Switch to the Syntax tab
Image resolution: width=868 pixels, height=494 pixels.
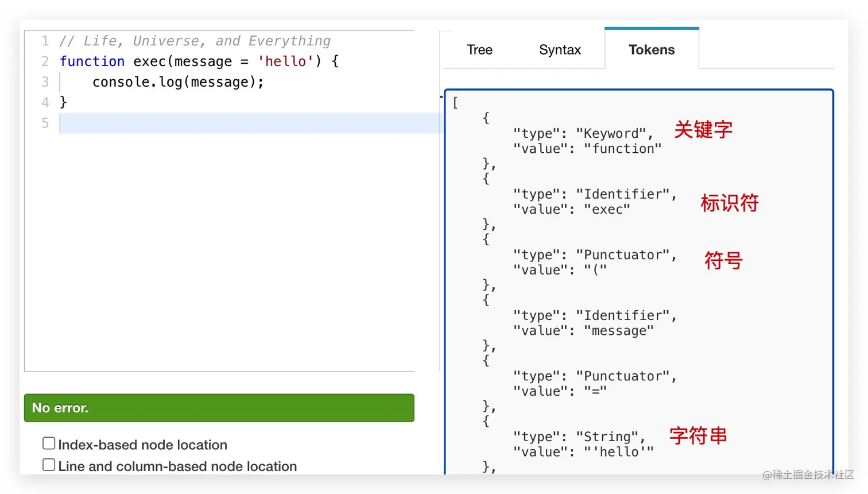click(x=560, y=49)
